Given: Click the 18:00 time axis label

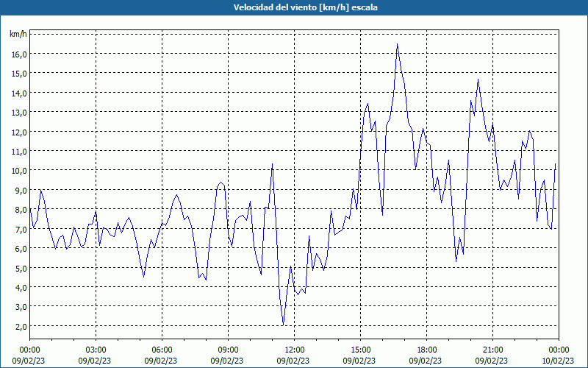Looking at the screenshot, I should (x=426, y=350).
